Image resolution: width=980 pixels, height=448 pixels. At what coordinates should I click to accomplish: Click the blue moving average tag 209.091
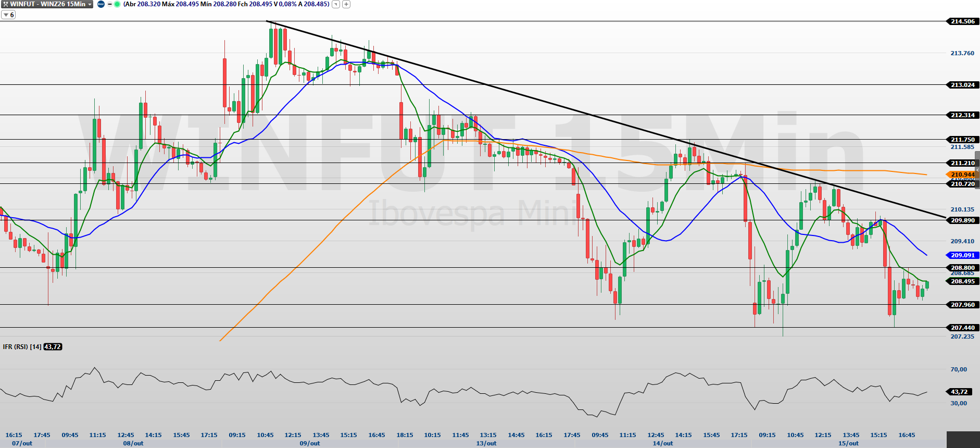[x=962, y=255]
